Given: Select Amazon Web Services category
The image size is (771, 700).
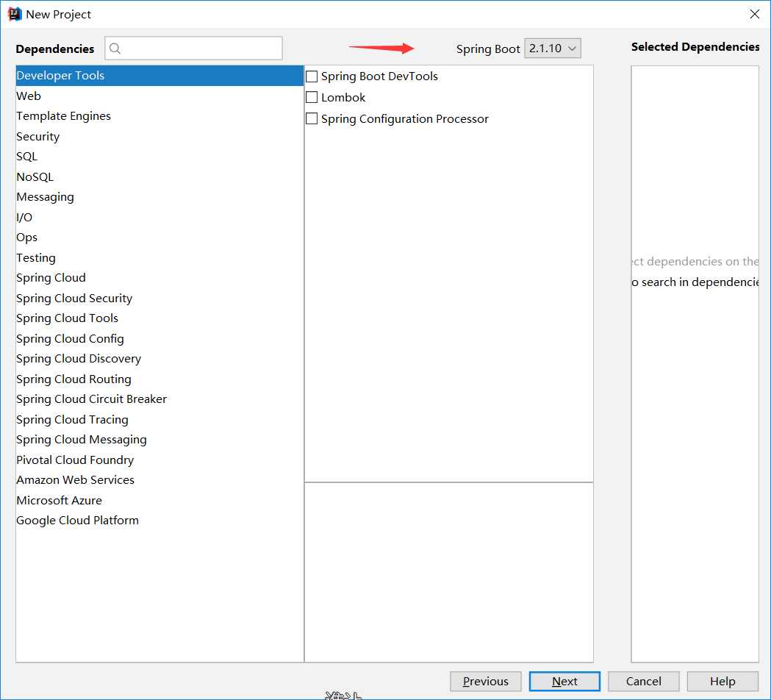Looking at the screenshot, I should point(159,479).
